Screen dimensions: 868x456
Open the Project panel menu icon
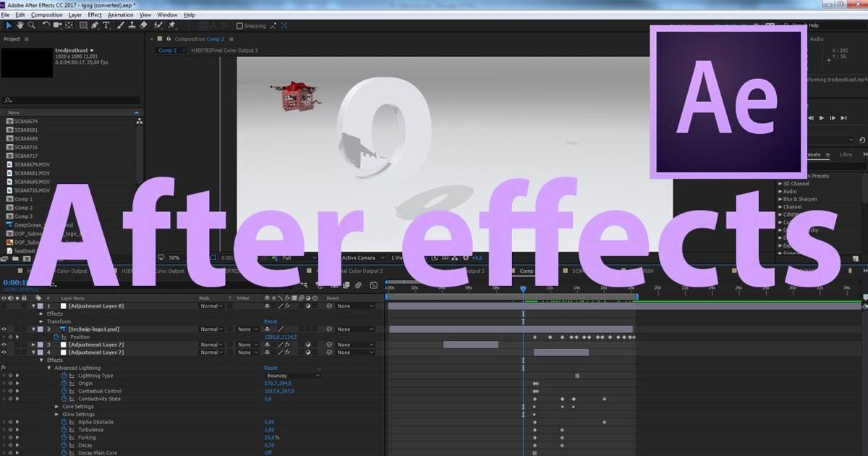pos(27,39)
